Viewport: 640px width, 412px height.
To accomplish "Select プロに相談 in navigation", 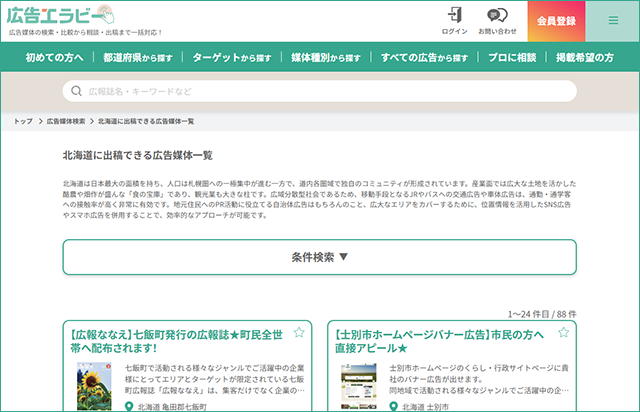I will (513, 58).
